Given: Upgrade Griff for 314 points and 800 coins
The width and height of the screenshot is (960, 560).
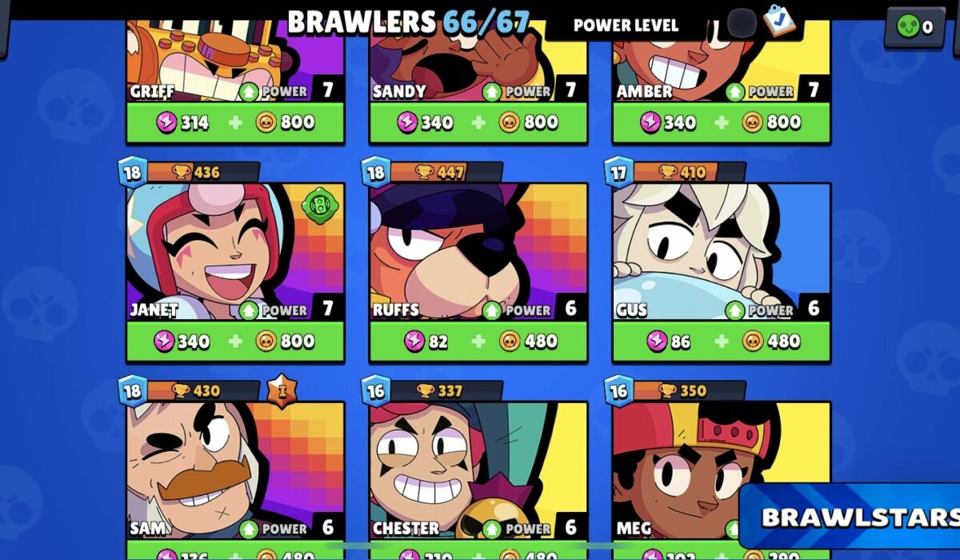Looking at the screenshot, I should coord(235,122).
